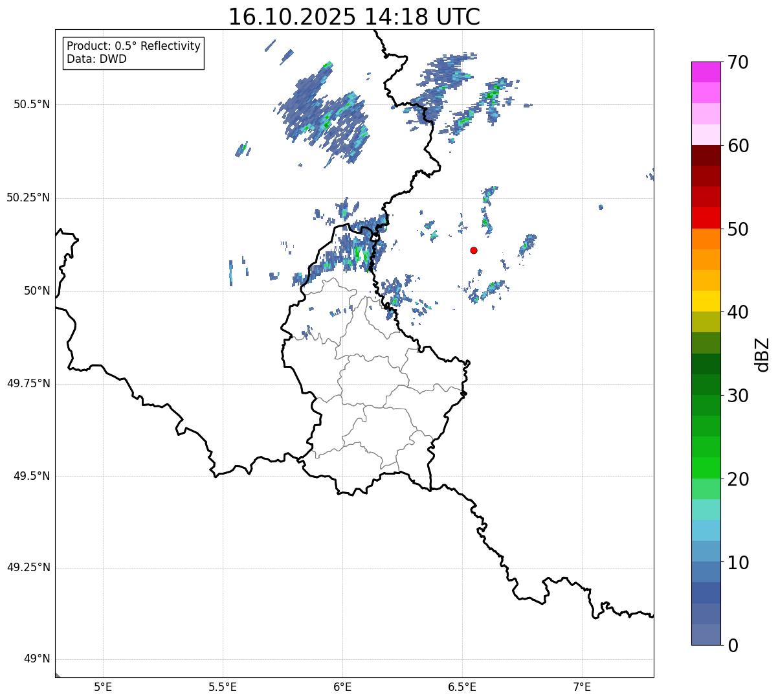The width and height of the screenshot is (778, 700).
Task: Click the dBZ colorbar axis label
Action: point(762,354)
